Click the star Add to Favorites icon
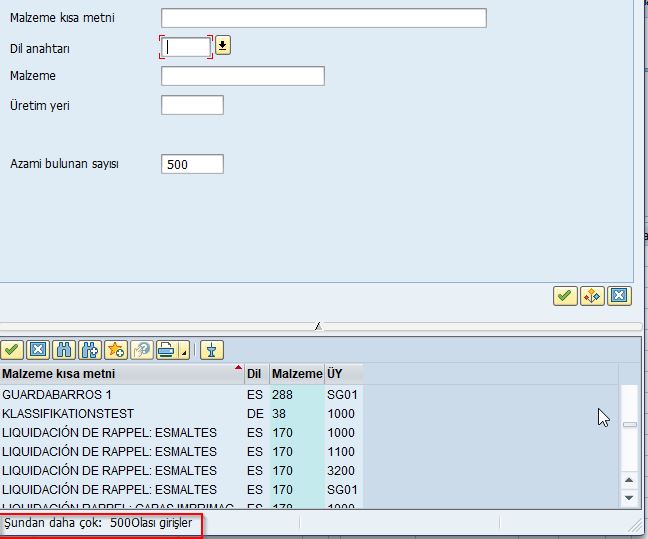This screenshot has width=648, height=539. (116, 350)
